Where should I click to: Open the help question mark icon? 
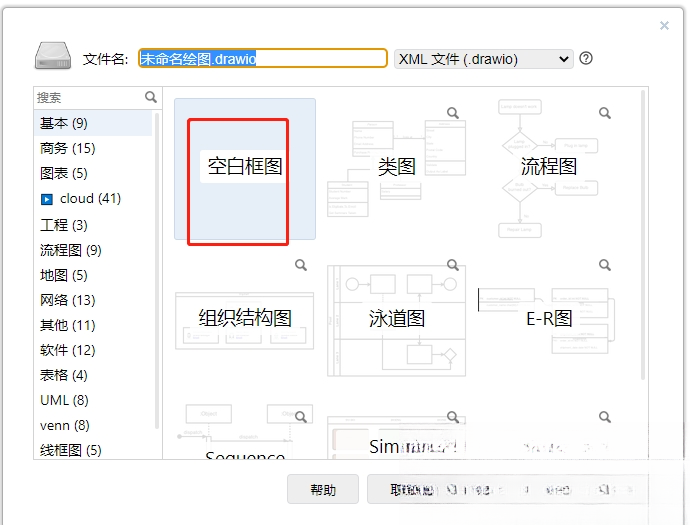pyautogui.click(x=586, y=58)
